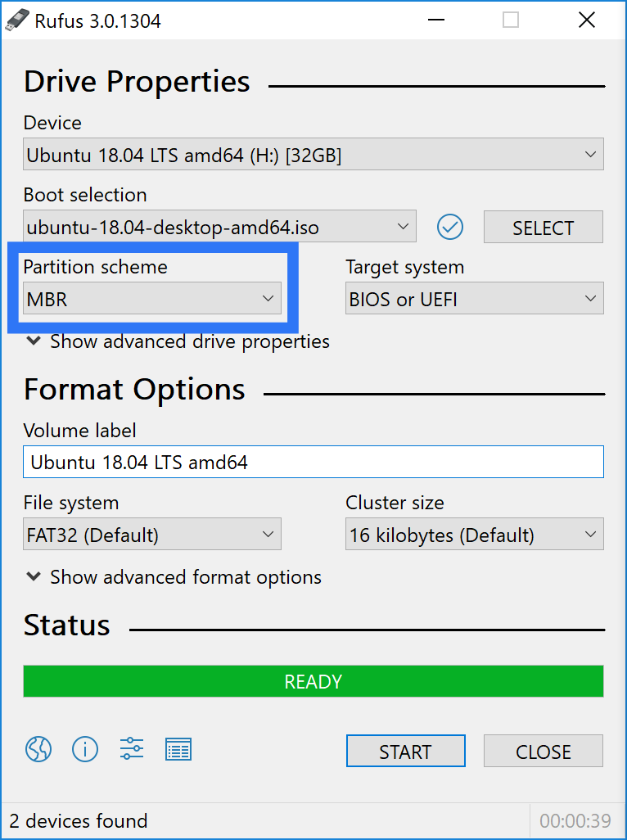Open application settings sliders icon
The width and height of the screenshot is (627, 840).
[132, 749]
